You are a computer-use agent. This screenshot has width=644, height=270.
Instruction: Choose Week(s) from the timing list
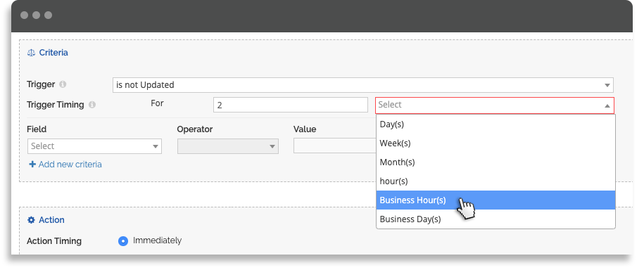[495, 143]
